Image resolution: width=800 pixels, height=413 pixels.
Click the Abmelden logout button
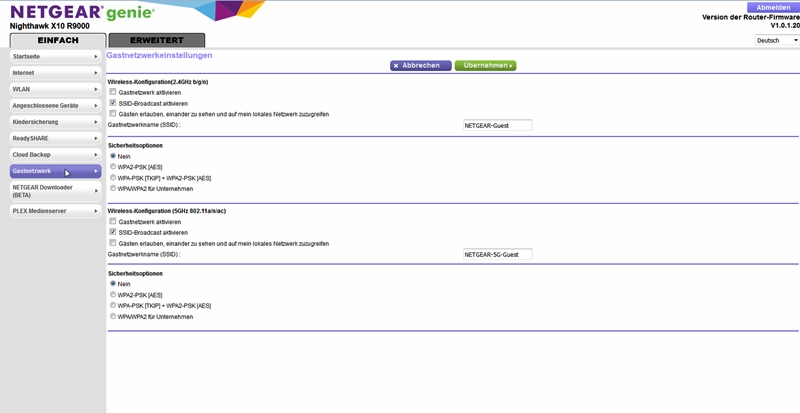[773, 7]
